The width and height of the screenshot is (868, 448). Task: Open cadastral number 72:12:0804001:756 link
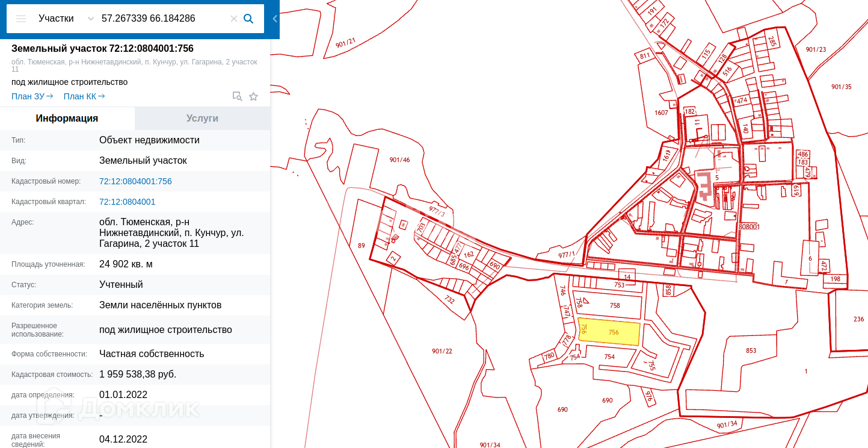pos(135,181)
